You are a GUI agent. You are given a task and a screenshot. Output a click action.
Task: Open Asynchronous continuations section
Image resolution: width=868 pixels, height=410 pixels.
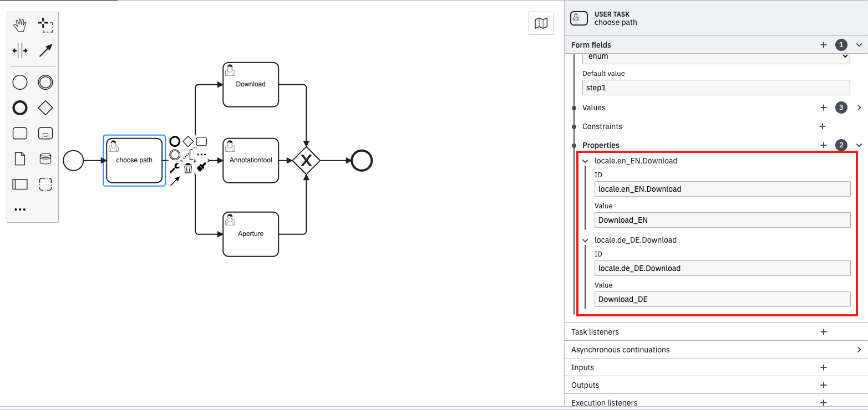(859, 350)
